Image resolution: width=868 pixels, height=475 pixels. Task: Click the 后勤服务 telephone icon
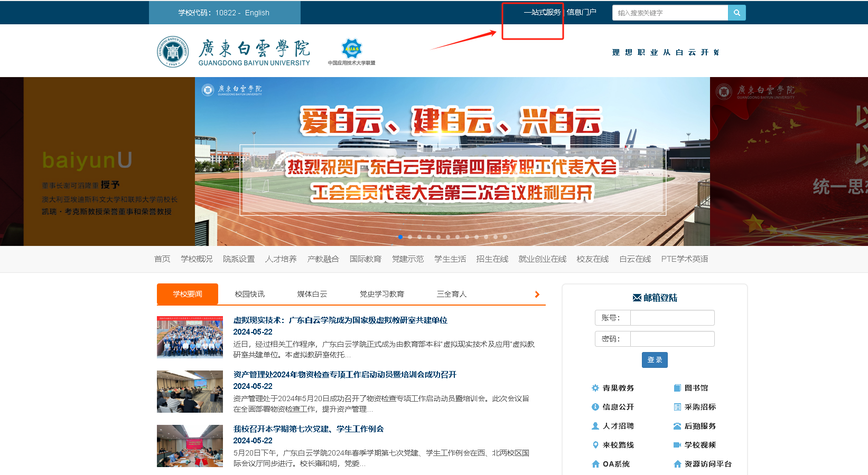coord(677,426)
